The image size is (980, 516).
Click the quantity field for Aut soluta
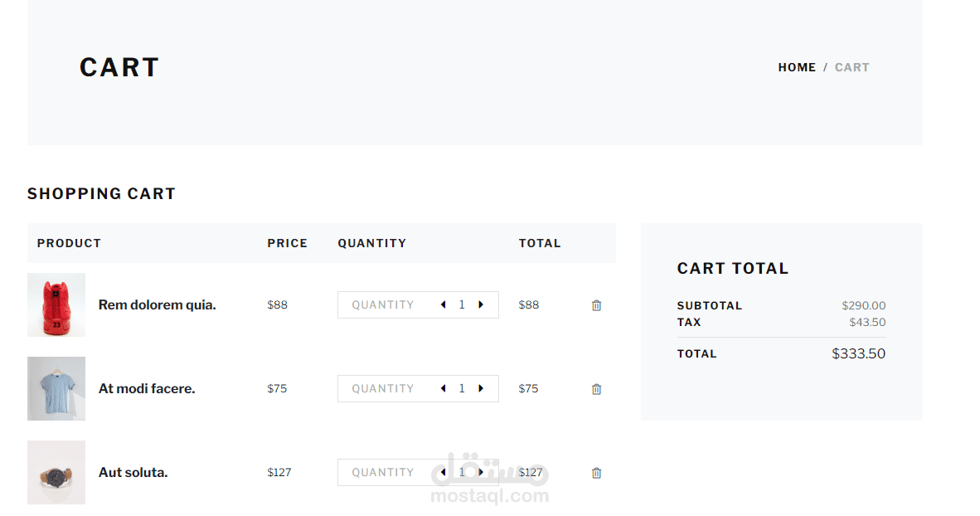(383, 472)
